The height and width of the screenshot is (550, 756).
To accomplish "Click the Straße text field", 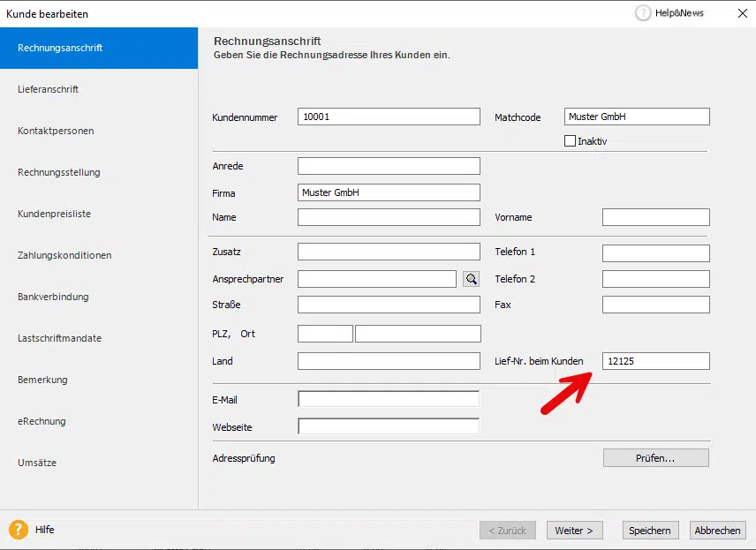I will point(389,305).
